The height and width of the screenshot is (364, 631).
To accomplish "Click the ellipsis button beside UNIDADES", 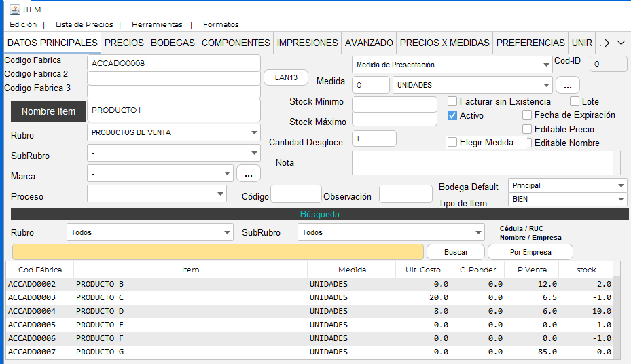I will tap(567, 86).
